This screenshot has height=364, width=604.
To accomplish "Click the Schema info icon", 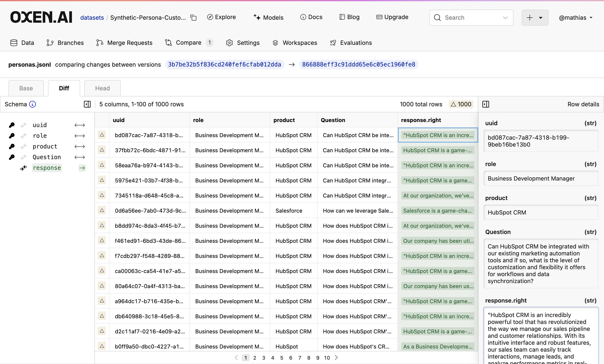I will (33, 104).
